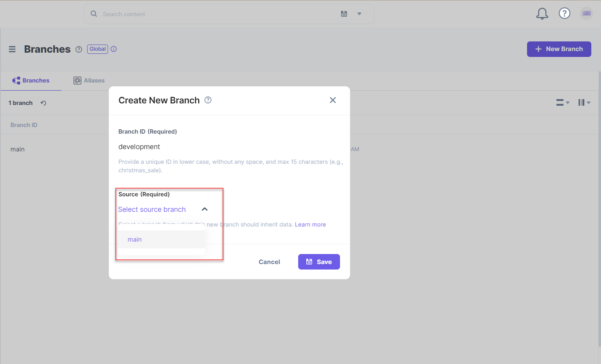This screenshot has width=601, height=364.
Task: Click the hamburger menu next to Branches heading
Action: pos(12,49)
